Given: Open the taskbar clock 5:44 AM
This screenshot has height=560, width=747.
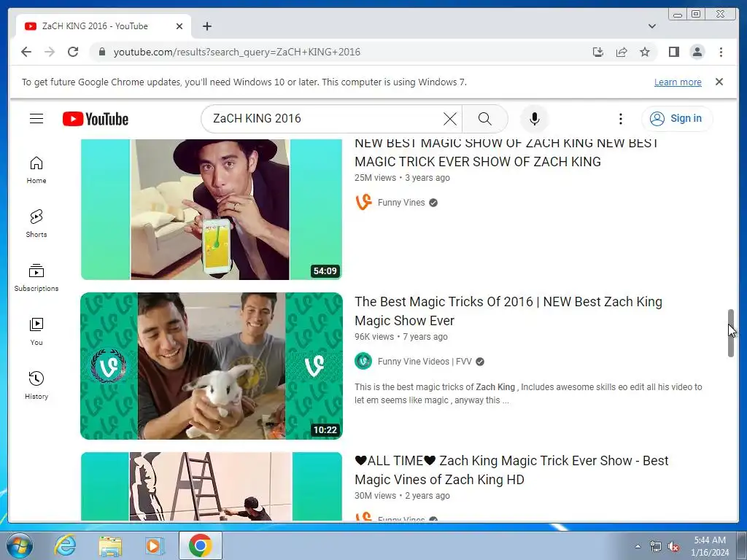Looking at the screenshot, I should coord(710,545).
